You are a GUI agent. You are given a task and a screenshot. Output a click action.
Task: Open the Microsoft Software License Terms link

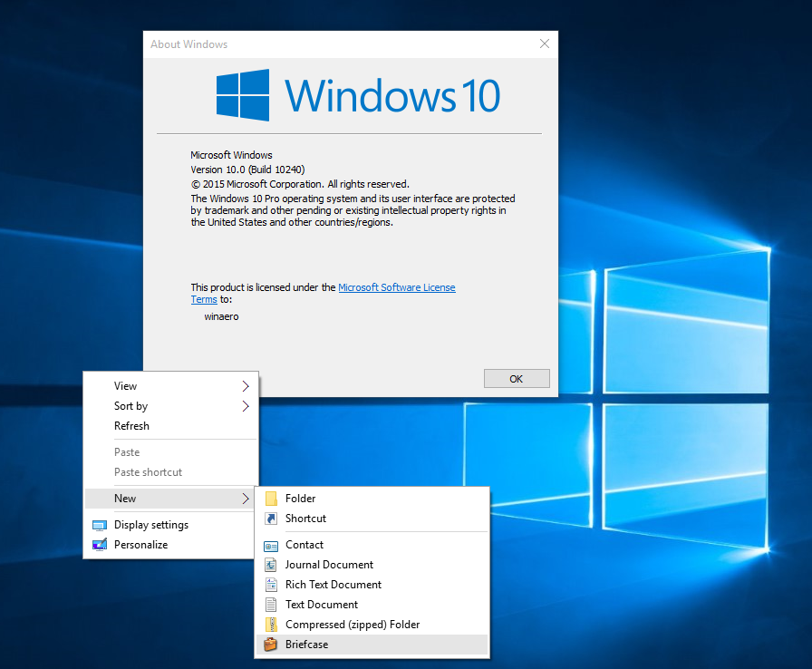coord(396,287)
